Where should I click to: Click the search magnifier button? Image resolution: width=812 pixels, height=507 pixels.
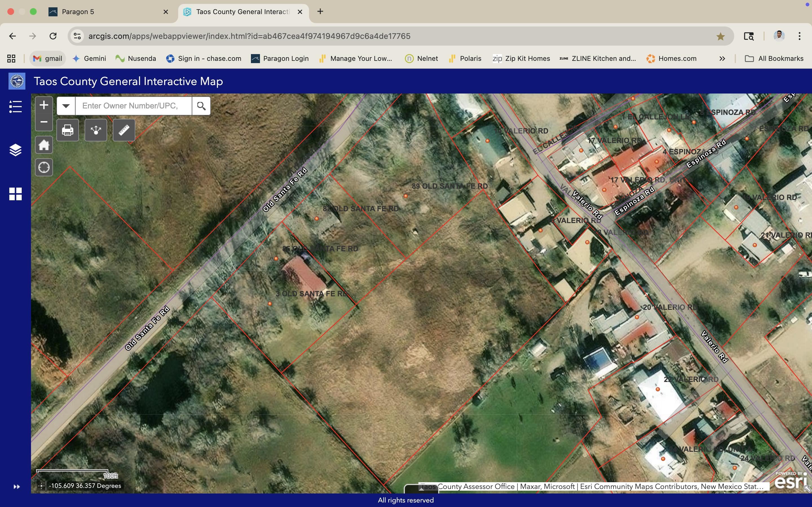[201, 106]
